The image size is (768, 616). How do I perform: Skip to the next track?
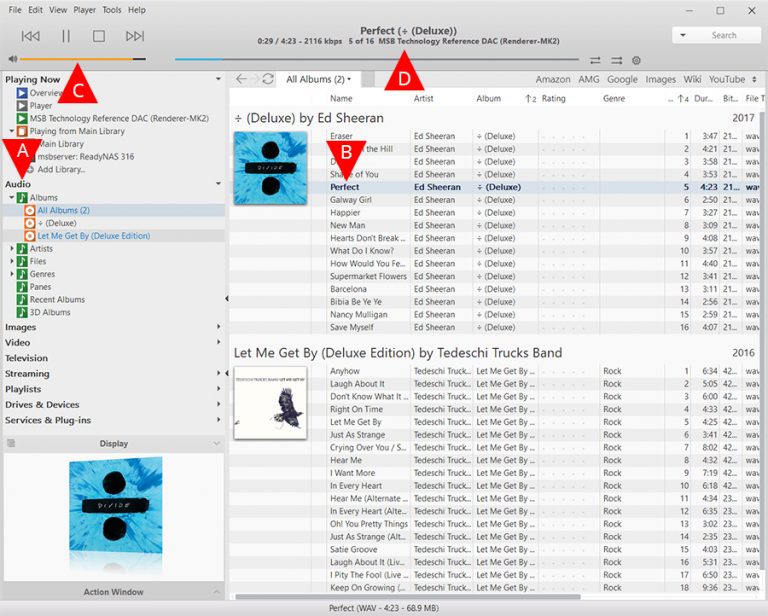tap(135, 36)
